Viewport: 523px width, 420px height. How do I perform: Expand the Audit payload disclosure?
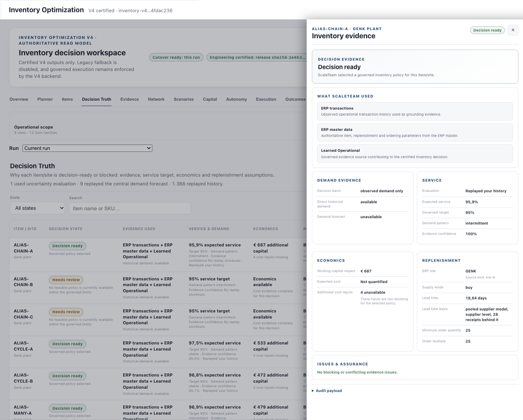[x=327, y=391]
